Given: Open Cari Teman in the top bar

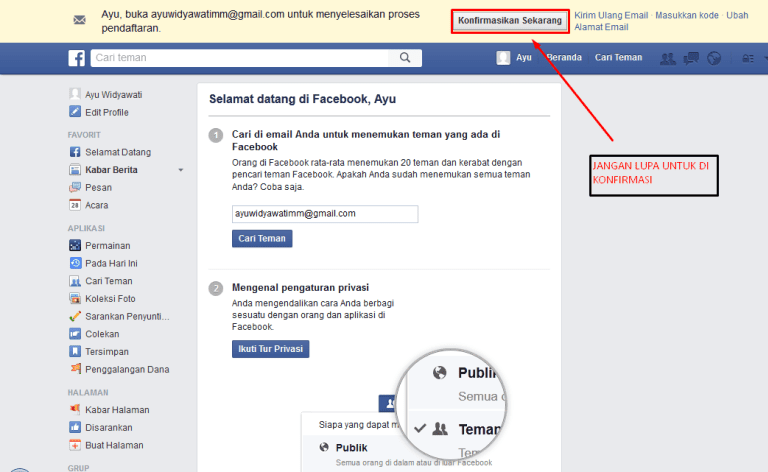Looking at the screenshot, I should tap(618, 57).
